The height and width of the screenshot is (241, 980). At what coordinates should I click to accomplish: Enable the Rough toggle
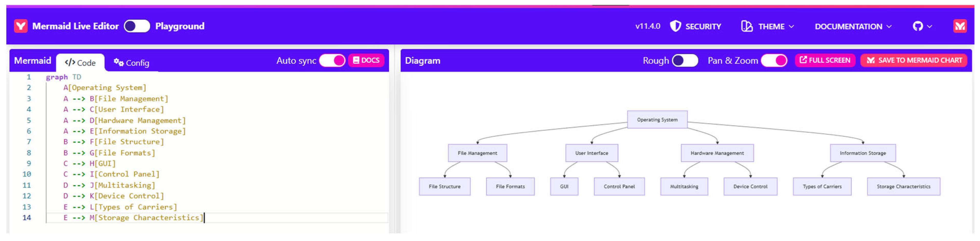(685, 60)
